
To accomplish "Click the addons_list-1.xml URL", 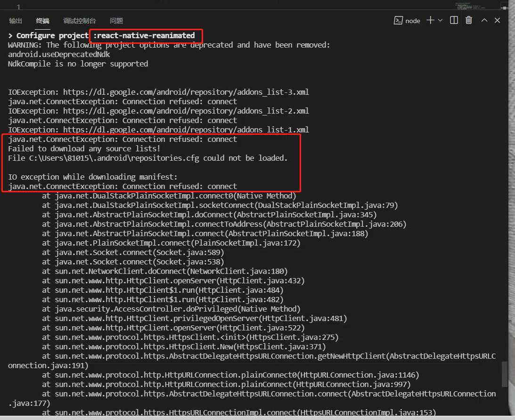I will [186, 130].
